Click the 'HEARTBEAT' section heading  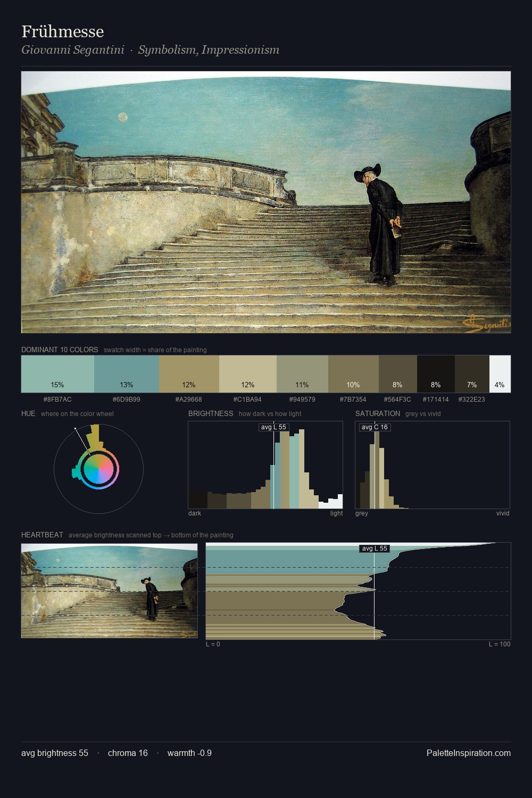42,535
